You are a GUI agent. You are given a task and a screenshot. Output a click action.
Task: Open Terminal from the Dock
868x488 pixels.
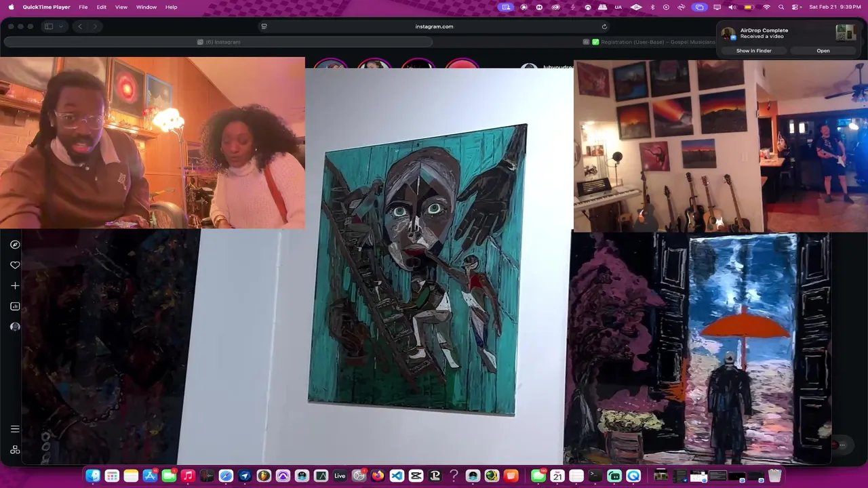pos(595,476)
